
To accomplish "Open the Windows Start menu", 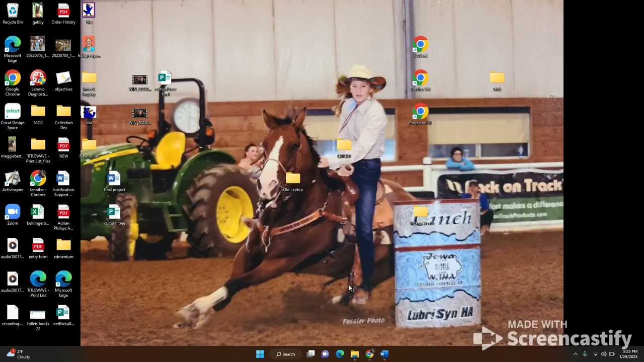I will [260, 354].
